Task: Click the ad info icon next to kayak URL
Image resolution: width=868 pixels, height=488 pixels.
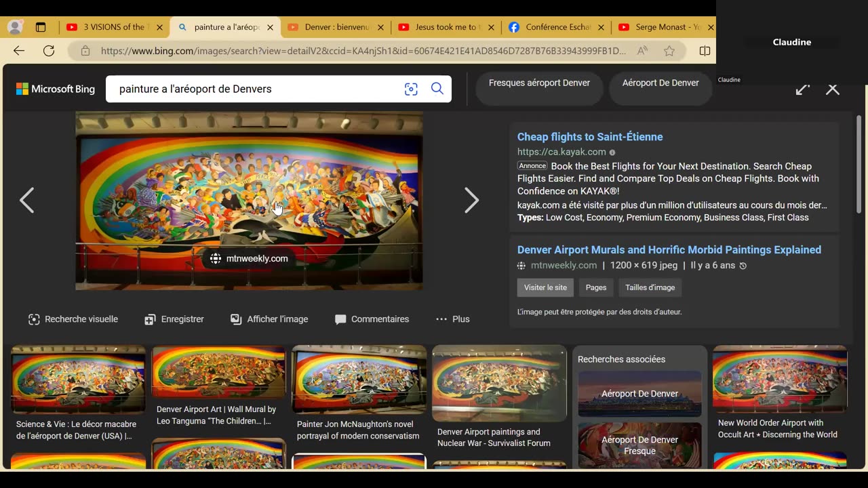Action: point(612,152)
